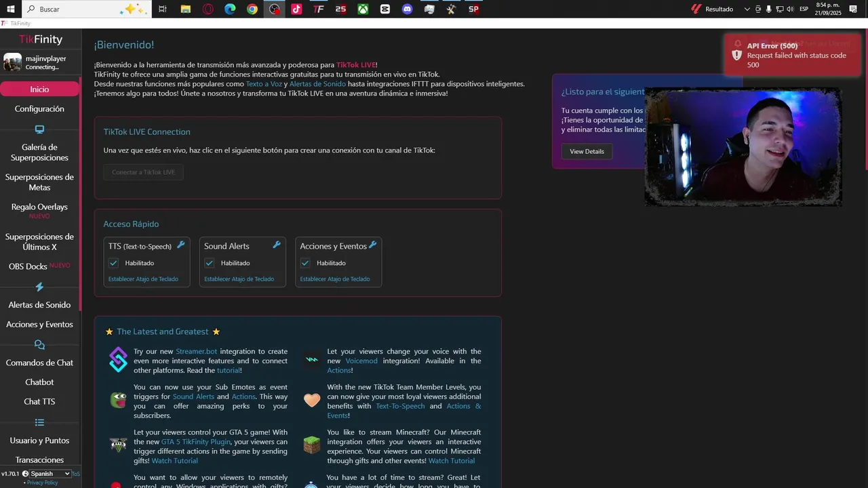Click the list section icon above Usuario y Puntos
This screenshot has height=488, width=868.
pos(39,422)
